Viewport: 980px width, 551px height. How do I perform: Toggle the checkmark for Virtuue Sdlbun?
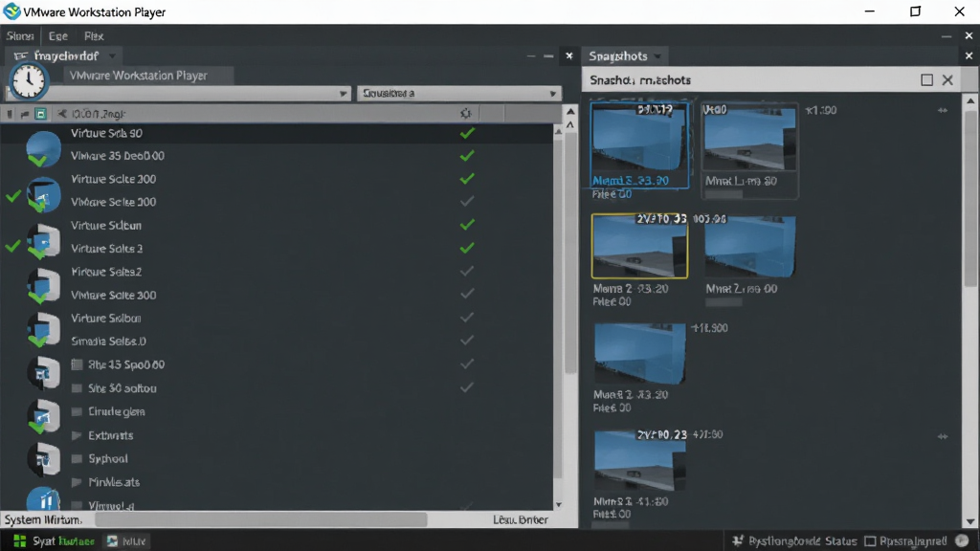(x=467, y=224)
